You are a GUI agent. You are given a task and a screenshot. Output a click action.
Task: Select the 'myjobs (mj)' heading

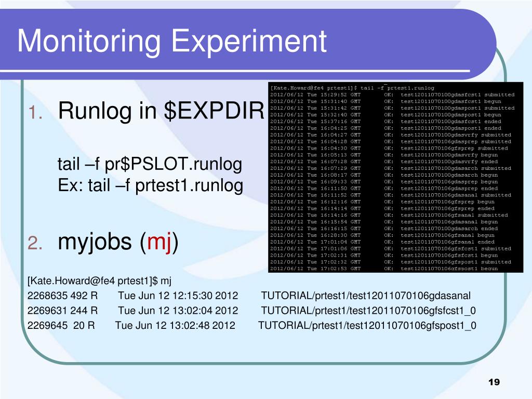[118, 242]
